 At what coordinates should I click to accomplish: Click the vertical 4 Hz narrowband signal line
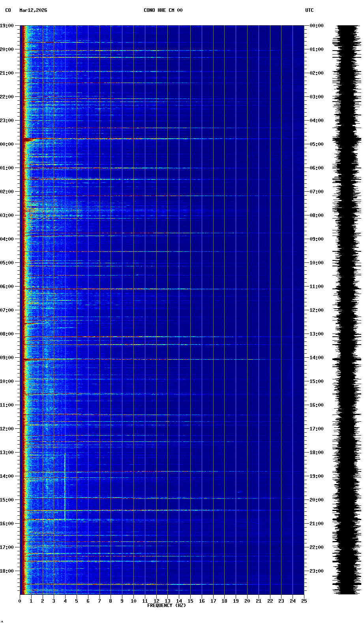point(65,486)
